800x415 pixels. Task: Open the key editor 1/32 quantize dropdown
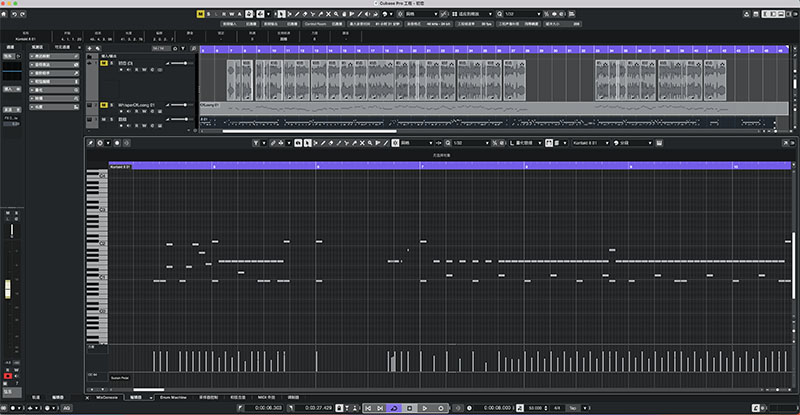470,143
